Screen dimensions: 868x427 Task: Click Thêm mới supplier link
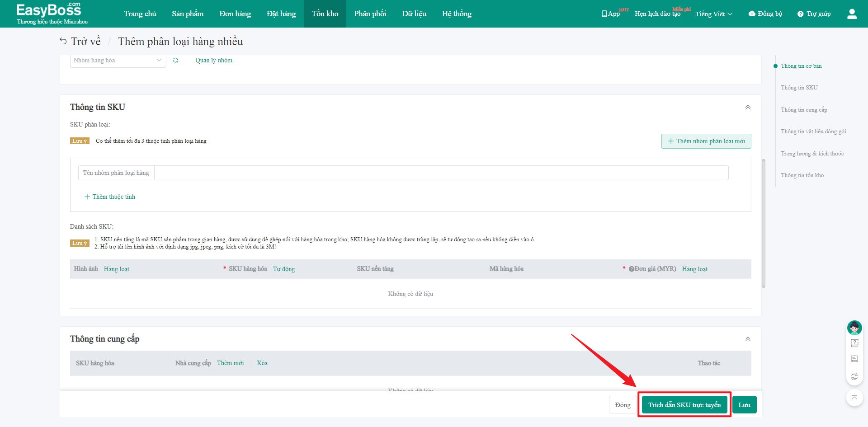pos(231,363)
